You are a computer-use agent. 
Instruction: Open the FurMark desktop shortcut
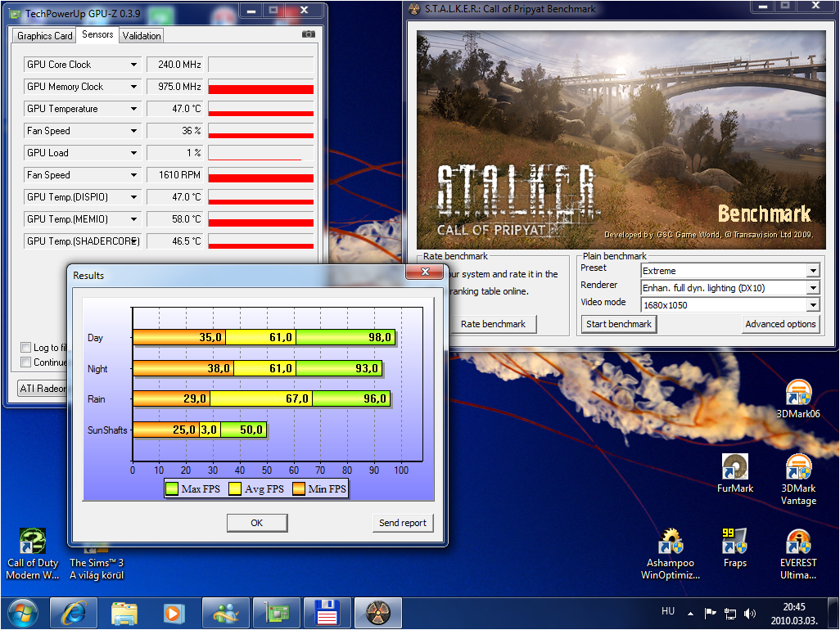[x=735, y=473]
